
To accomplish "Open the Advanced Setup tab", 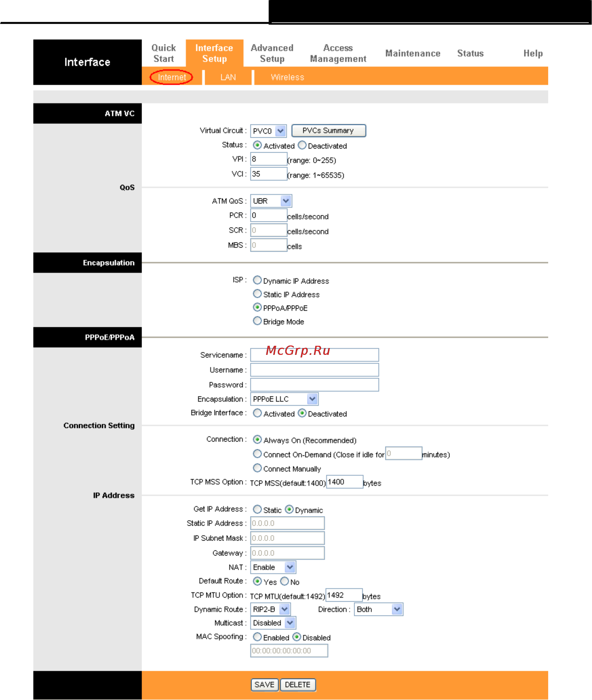I will (x=272, y=53).
